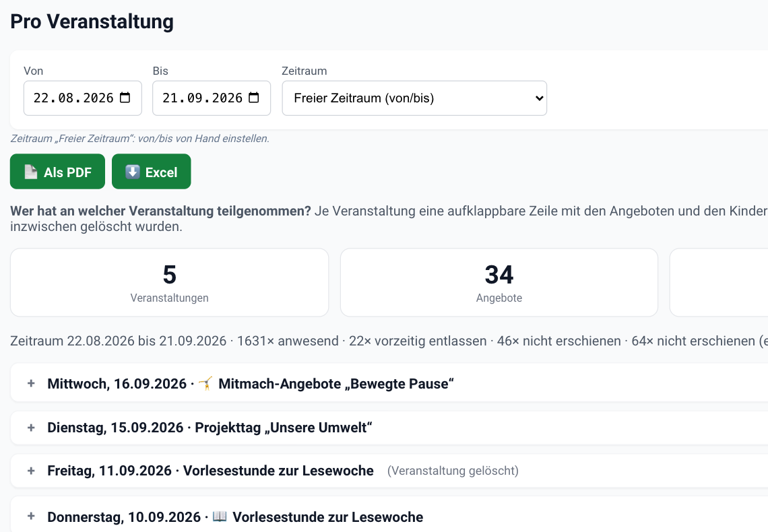The image size is (768, 532).
Task: Click the book emoji in Donnerstag row
Action: 220,517
